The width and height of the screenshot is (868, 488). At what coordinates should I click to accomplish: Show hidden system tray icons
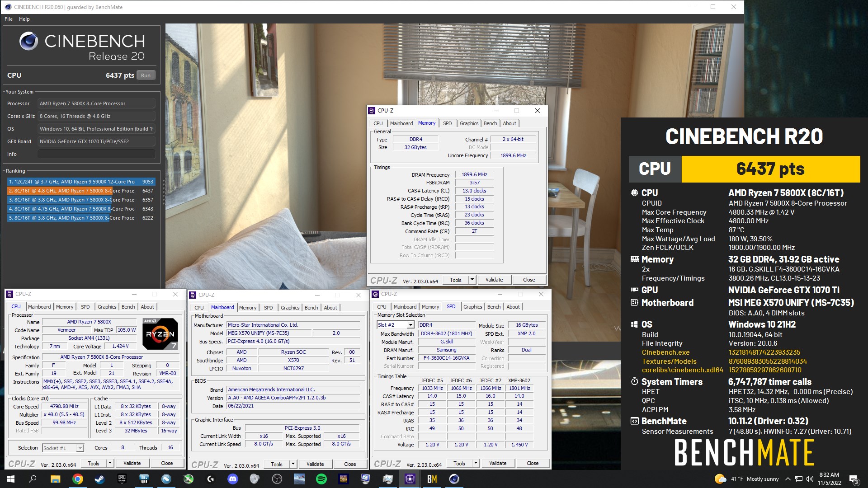[x=788, y=479]
